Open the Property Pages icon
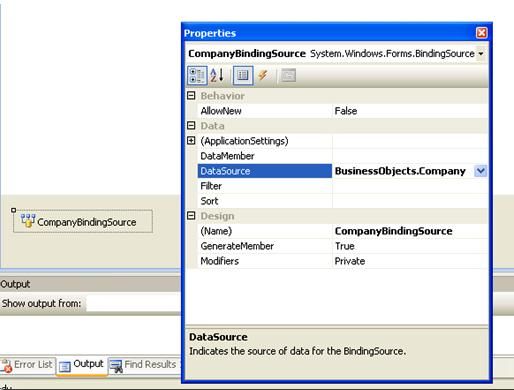Viewport: 514px width, 390px height. pyautogui.click(x=288, y=75)
